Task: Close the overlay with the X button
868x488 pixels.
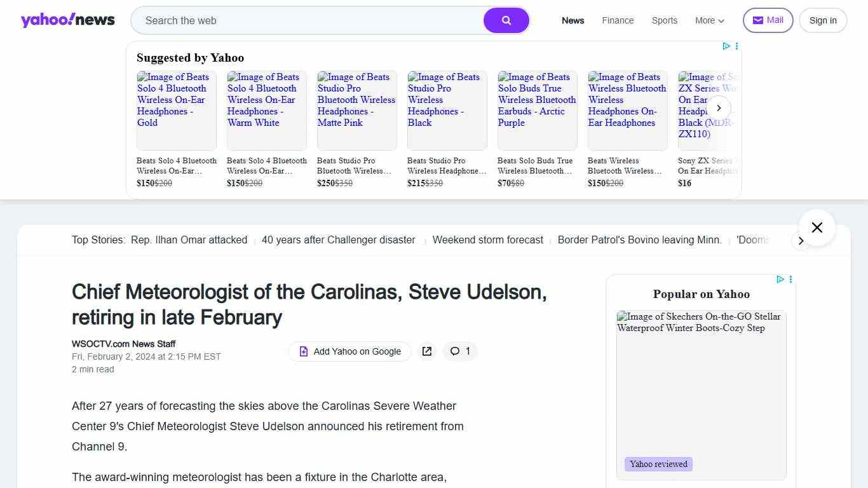Action: coord(817,227)
